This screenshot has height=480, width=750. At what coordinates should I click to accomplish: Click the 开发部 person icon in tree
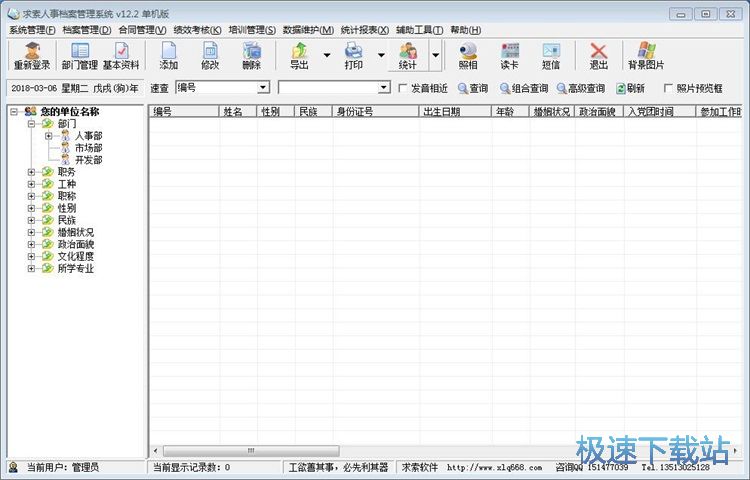tap(66, 160)
